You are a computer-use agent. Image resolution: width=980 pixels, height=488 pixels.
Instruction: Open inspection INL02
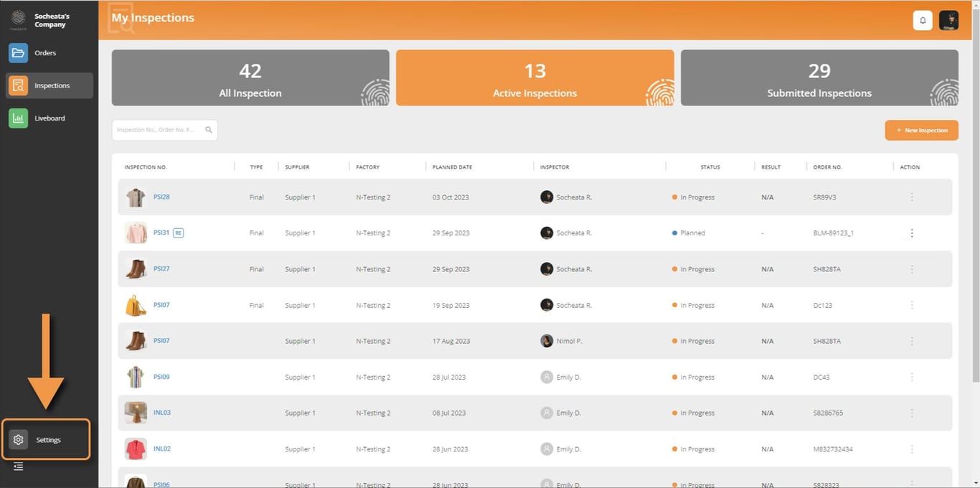162,449
